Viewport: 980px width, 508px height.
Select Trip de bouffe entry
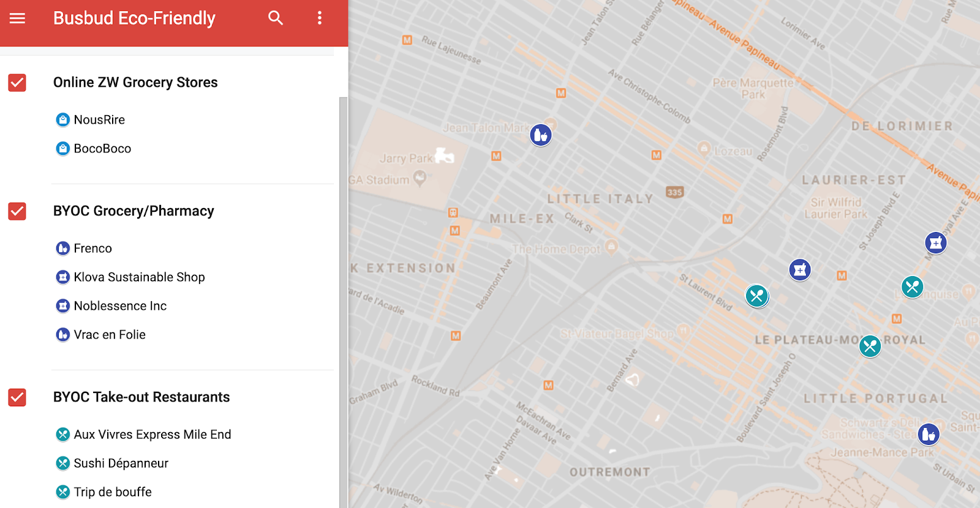(113, 492)
